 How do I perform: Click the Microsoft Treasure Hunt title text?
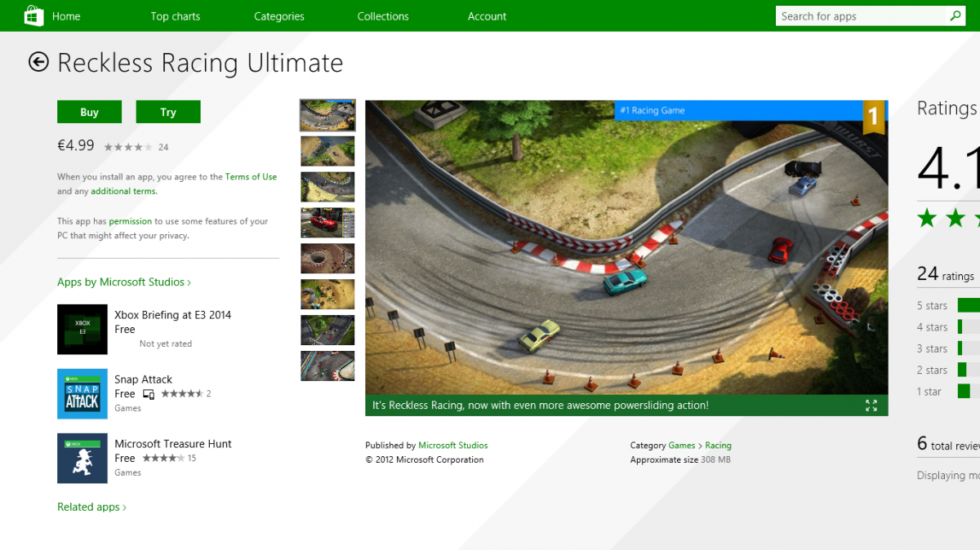(x=173, y=444)
